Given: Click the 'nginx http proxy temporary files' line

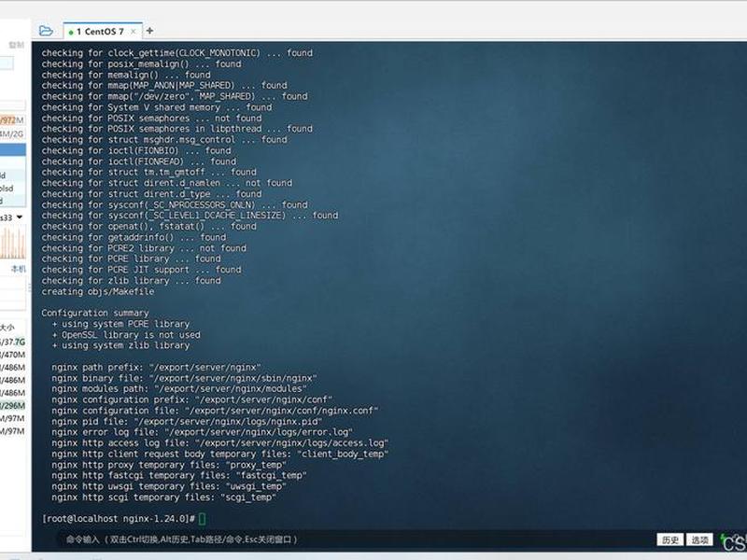Looking at the screenshot, I should point(169,465).
